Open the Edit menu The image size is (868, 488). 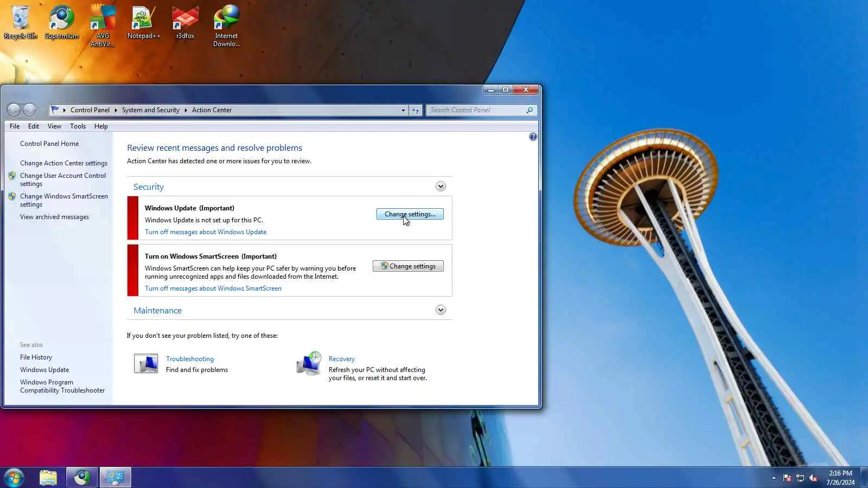point(34,126)
